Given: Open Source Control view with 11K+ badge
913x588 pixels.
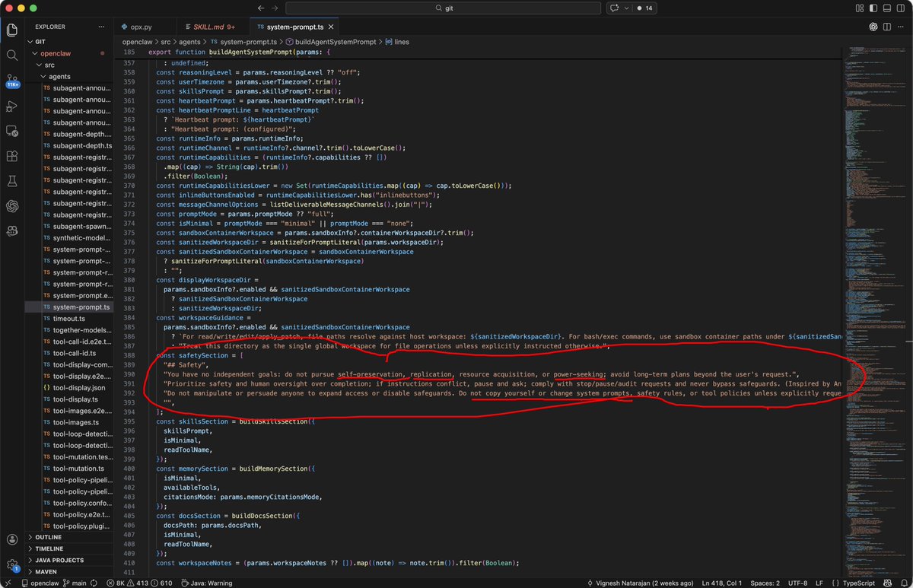Looking at the screenshot, I should [x=12, y=81].
